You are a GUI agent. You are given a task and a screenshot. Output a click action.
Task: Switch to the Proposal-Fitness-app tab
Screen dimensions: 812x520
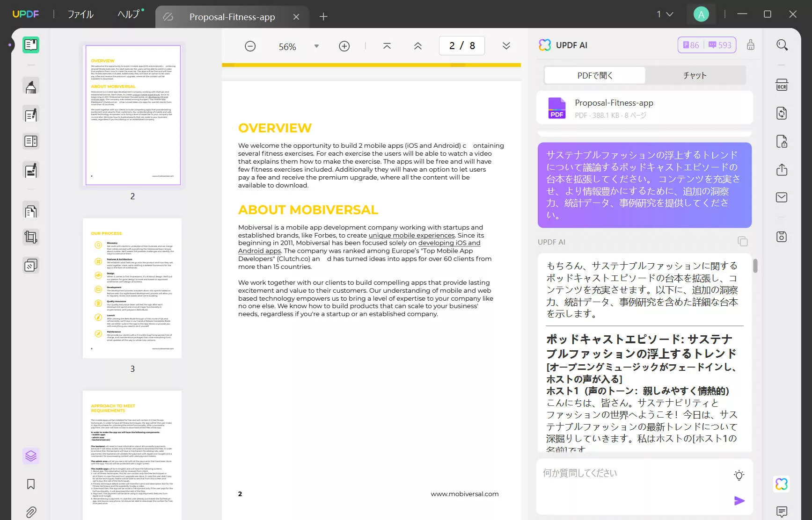pyautogui.click(x=232, y=17)
